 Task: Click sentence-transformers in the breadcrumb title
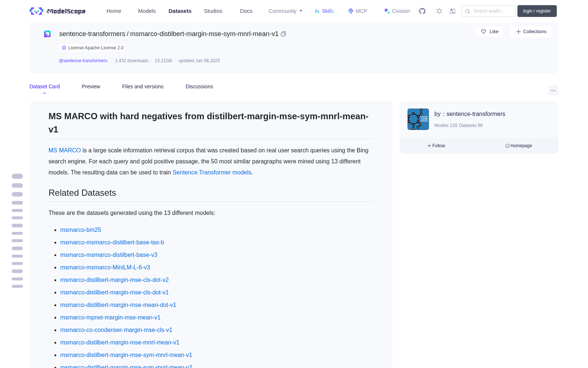pos(92,34)
